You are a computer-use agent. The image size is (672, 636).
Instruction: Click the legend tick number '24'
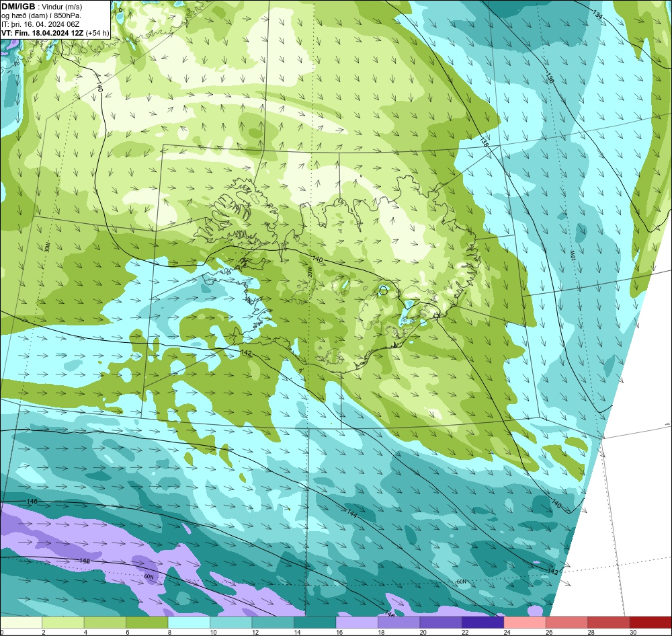point(507,632)
